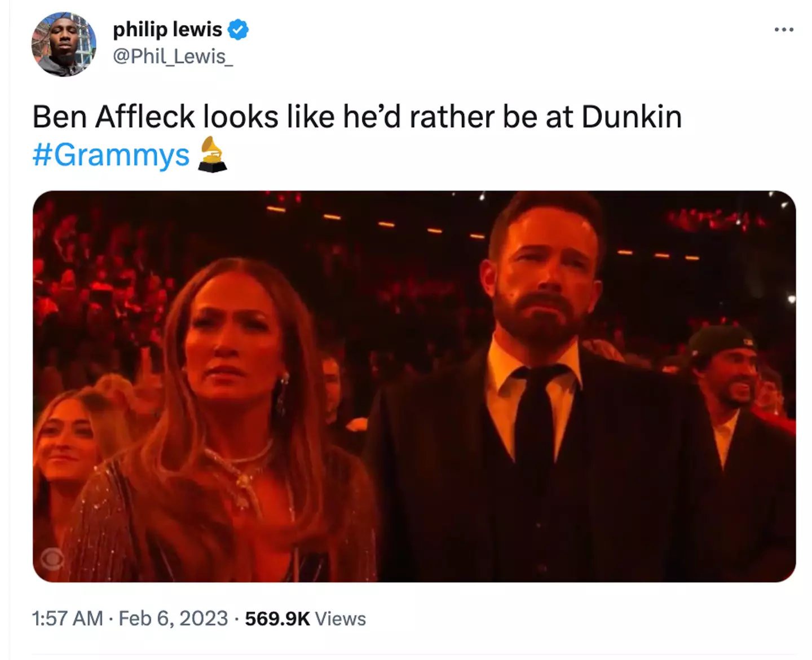Open the @Phil_Lewis_ handle link
Screen dimensions: 812x660
coord(173,56)
